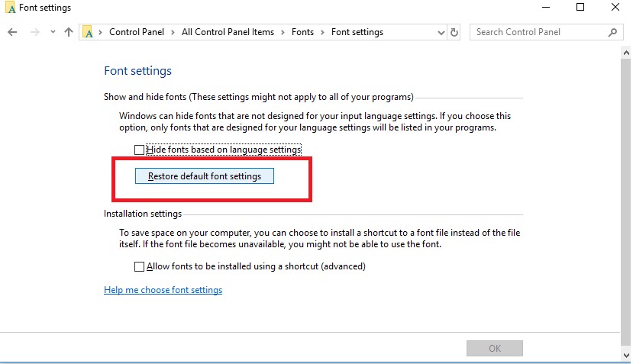This screenshot has width=633, height=364.
Task: Expand the address bar history dropdown
Action: 441,32
